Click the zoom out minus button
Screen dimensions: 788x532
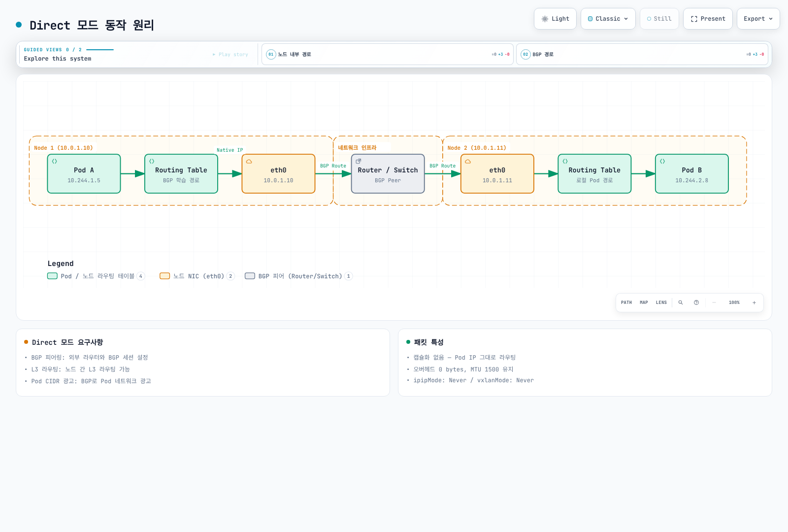tap(714, 302)
